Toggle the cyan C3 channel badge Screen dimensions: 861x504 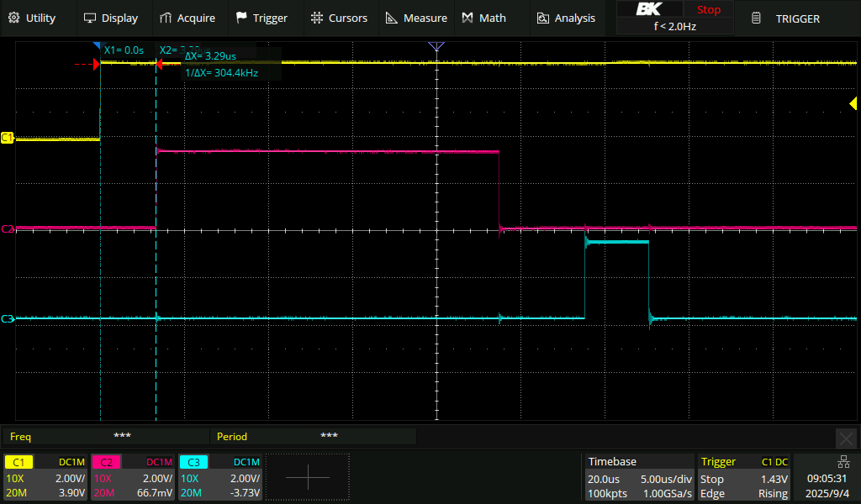(193, 462)
